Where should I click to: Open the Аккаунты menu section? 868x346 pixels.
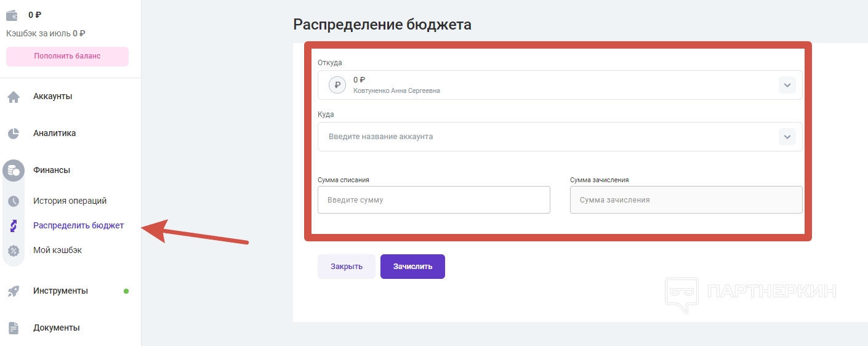coord(53,97)
